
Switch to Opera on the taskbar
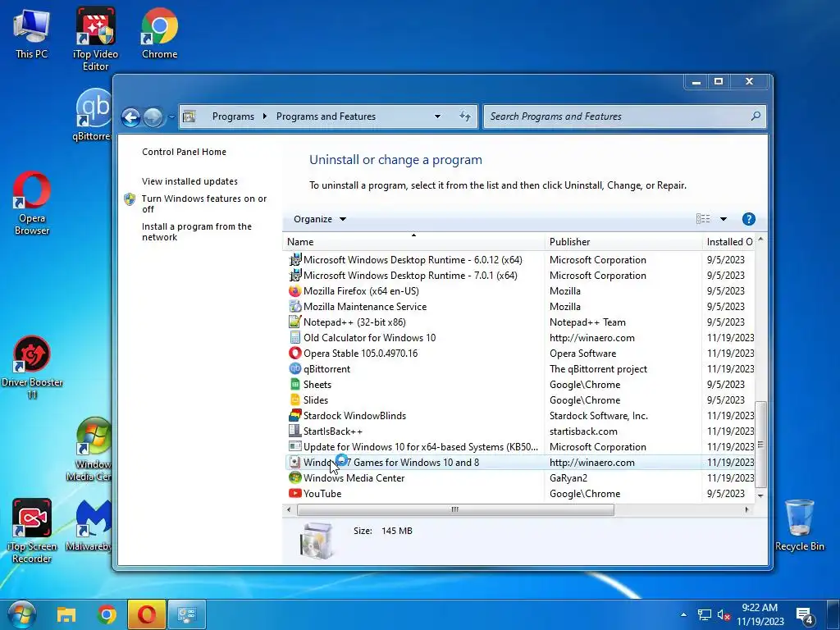146,614
